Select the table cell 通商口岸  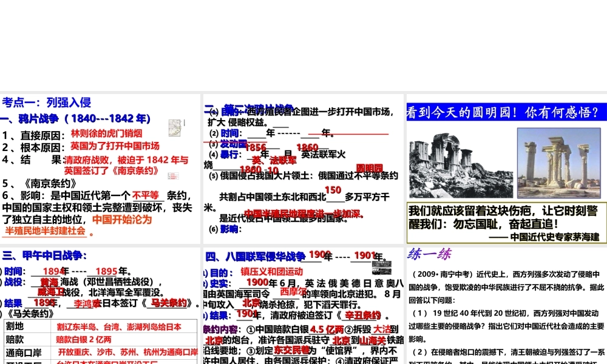click(x=27, y=352)
